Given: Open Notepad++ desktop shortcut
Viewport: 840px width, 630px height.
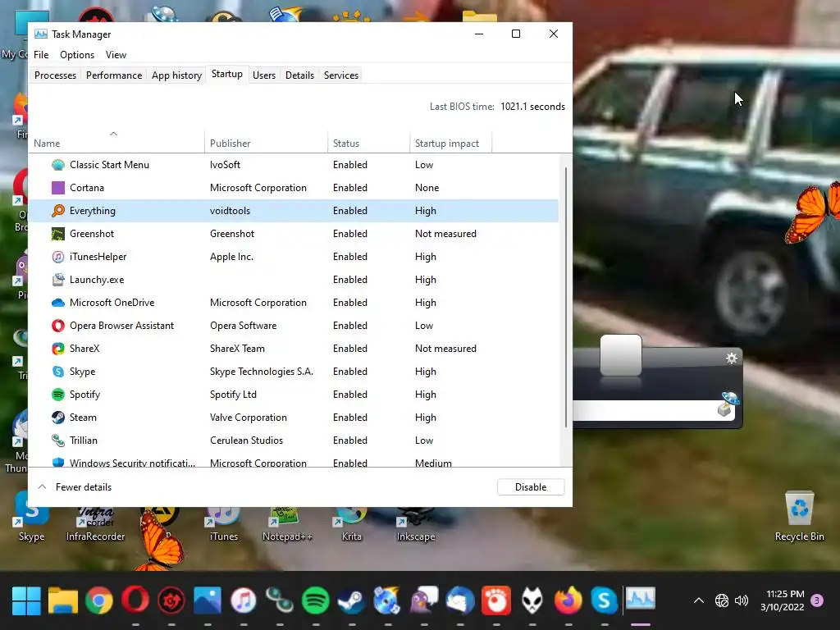Looking at the screenshot, I should [x=287, y=525].
